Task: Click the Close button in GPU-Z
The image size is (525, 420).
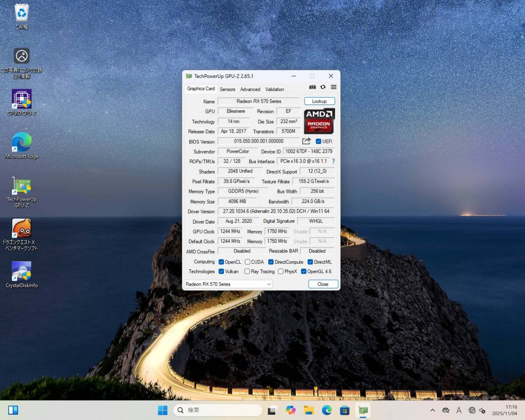Action: (323, 284)
